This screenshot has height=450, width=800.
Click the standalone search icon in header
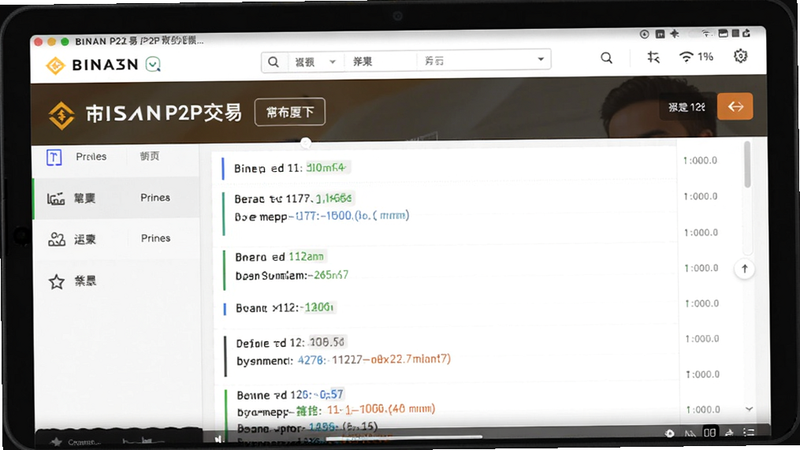(x=606, y=58)
